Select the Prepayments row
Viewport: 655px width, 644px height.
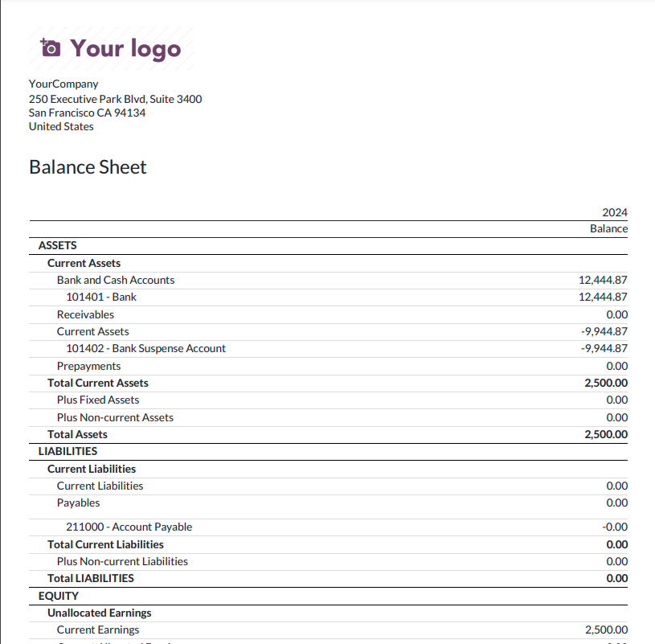88,366
